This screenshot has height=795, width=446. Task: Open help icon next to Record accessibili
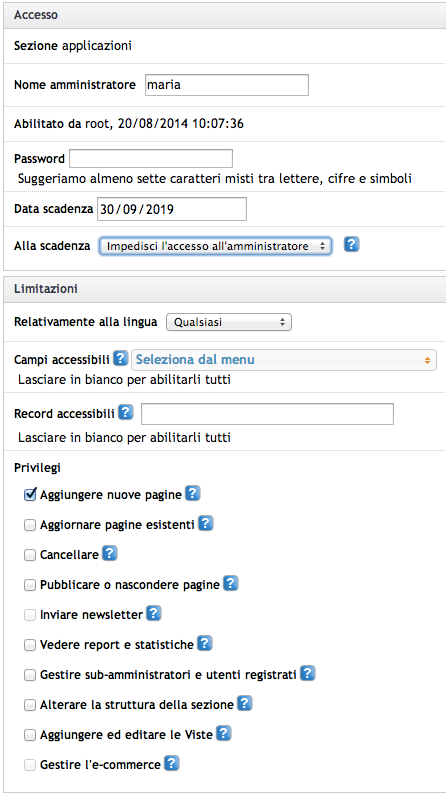(x=126, y=412)
